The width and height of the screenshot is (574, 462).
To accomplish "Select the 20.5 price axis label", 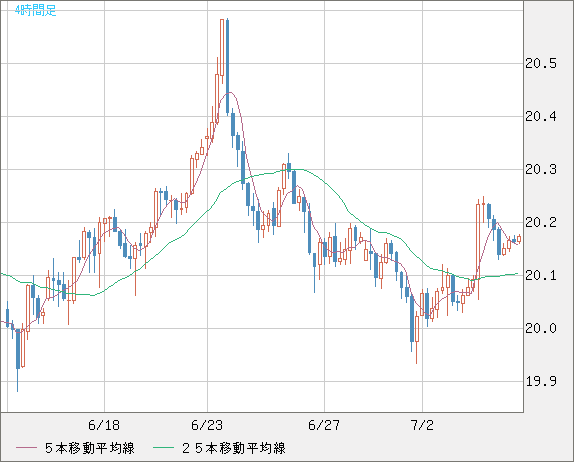I will pos(541,64).
